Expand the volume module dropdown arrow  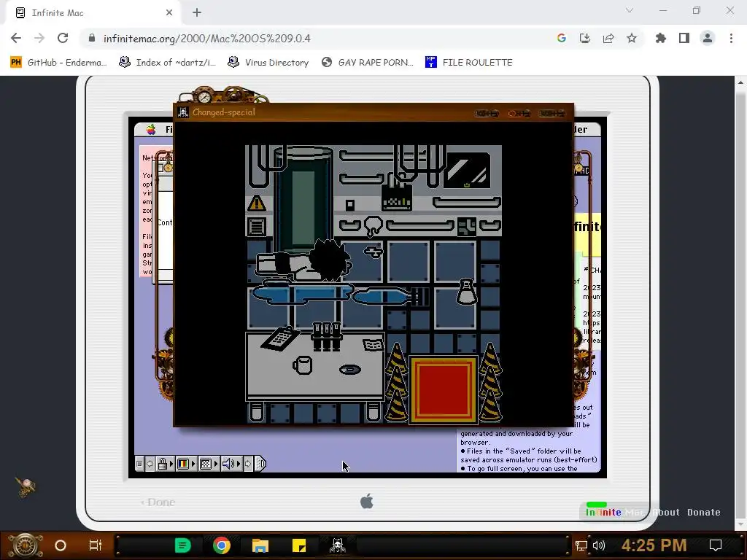[239, 463]
